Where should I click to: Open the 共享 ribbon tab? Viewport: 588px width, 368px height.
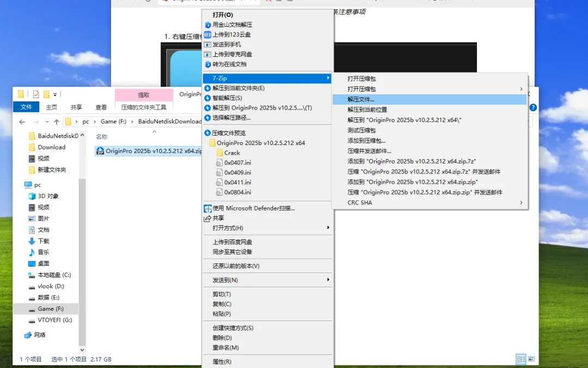click(x=76, y=107)
